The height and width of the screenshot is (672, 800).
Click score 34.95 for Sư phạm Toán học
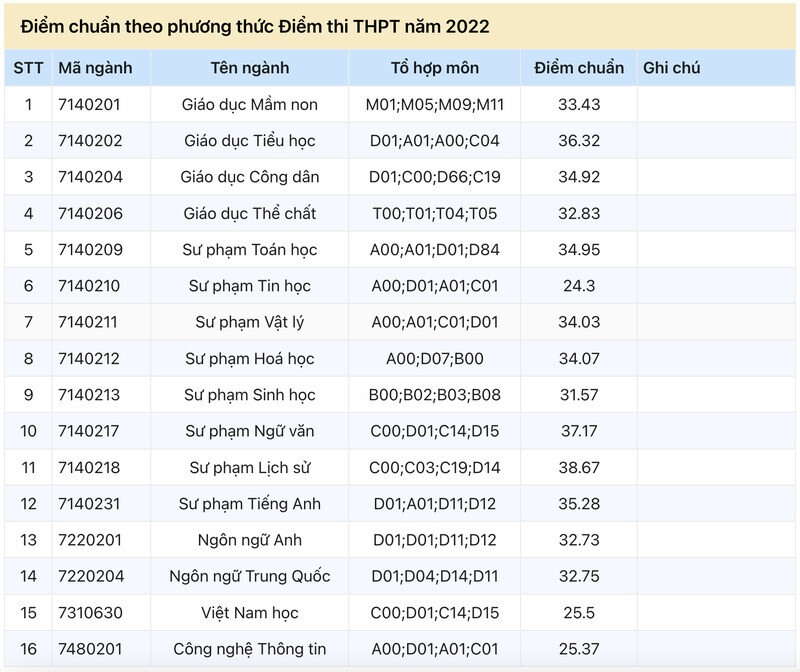[579, 250]
